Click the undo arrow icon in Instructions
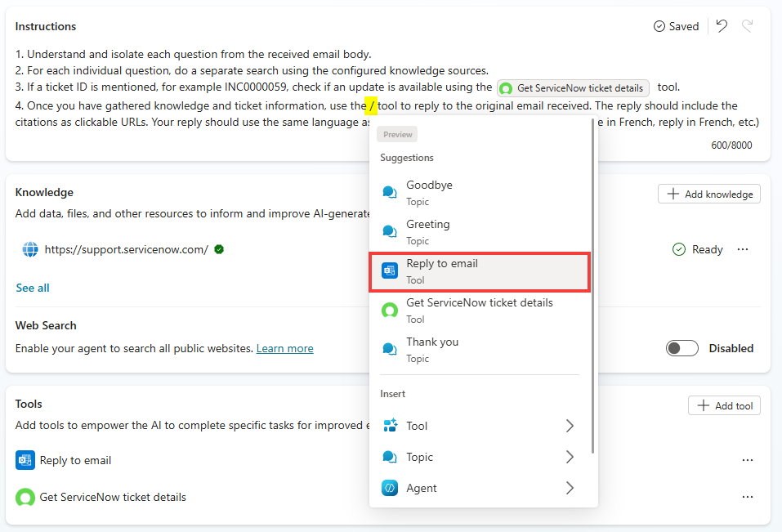Viewport: 782px width, 532px height. tap(722, 26)
